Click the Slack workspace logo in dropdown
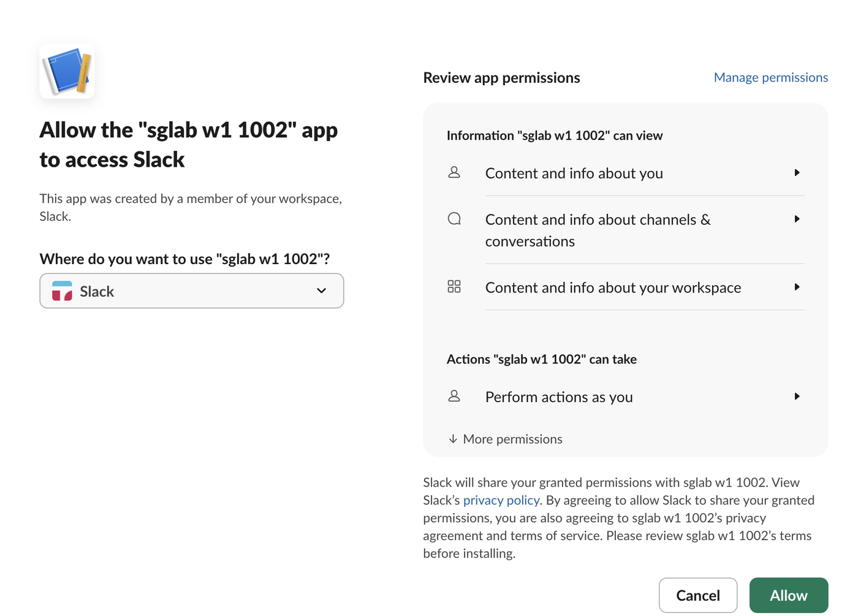The image size is (858, 616). (x=63, y=291)
